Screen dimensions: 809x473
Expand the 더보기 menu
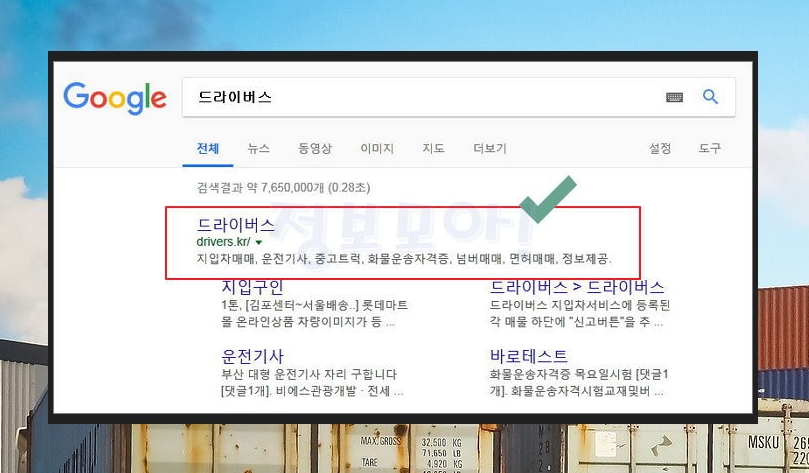point(490,149)
